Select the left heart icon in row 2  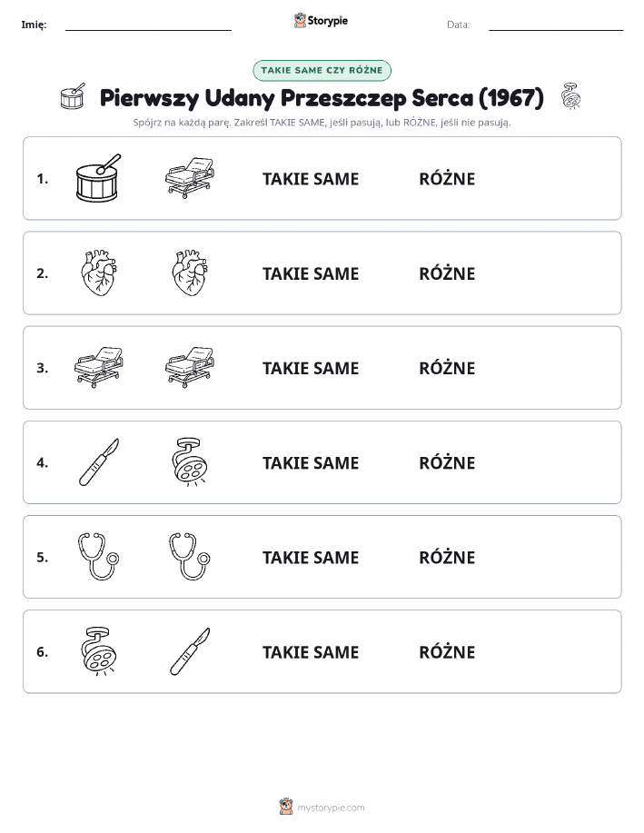(x=99, y=273)
